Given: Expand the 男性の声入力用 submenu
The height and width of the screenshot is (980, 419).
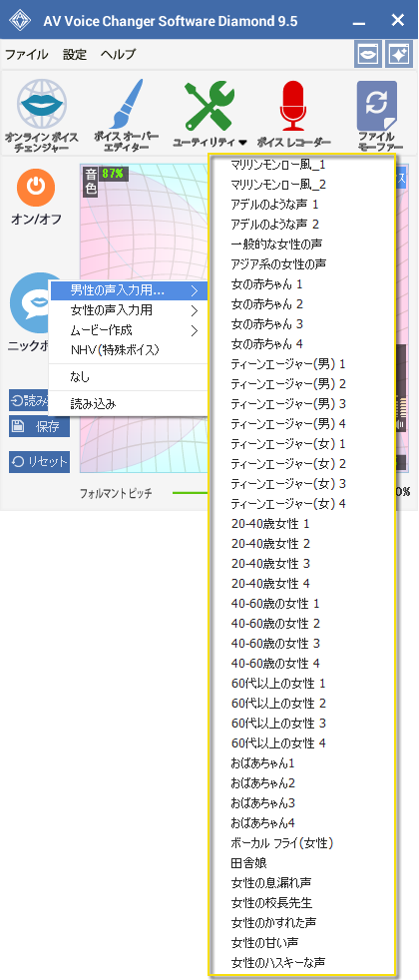Looking at the screenshot, I should (128, 290).
